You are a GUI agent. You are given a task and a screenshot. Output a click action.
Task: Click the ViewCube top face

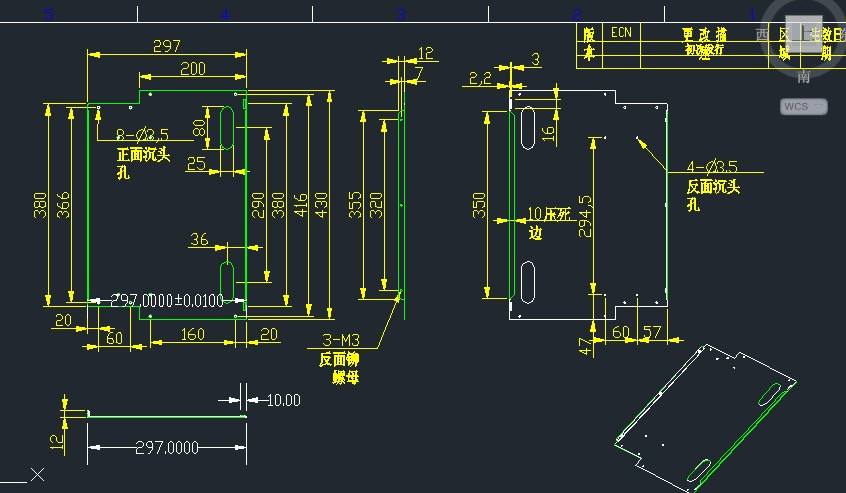pyautogui.click(x=803, y=32)
